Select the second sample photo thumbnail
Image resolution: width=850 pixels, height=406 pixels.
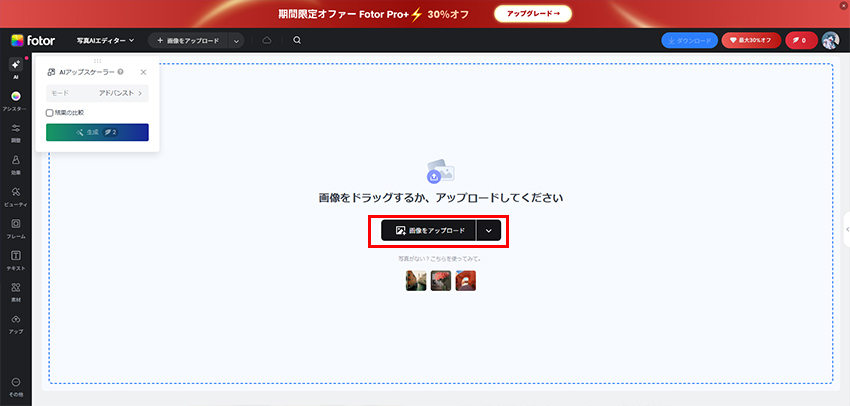click(441, 281)
